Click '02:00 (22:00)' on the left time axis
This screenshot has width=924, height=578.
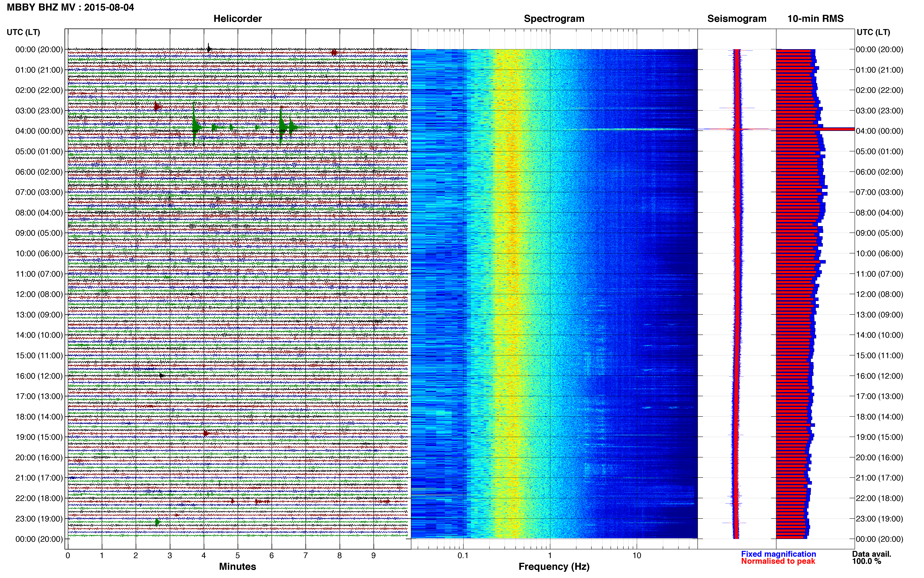click(x=39, y=90)
